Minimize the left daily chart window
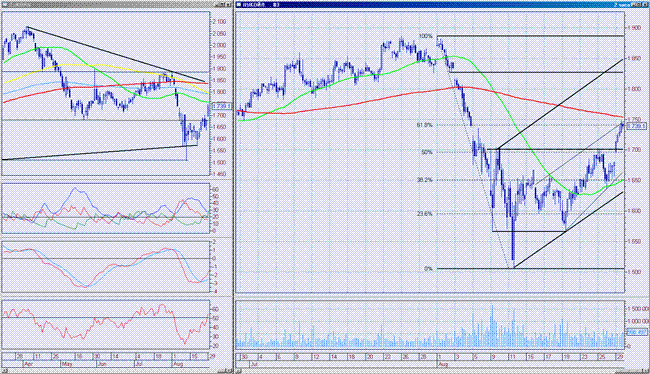Image resolution: width=650 pixels, height=374 pixels. pyautogui.click(x=217, y=5)
